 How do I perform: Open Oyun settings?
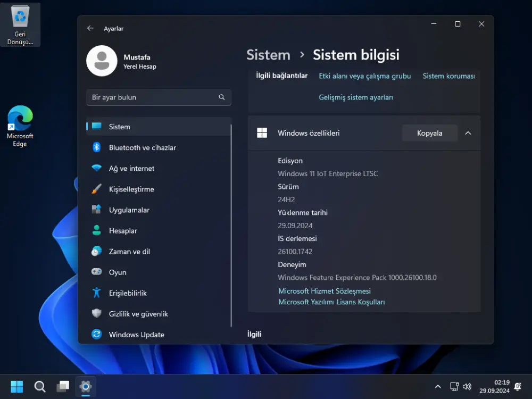click(x=159, y=272)
